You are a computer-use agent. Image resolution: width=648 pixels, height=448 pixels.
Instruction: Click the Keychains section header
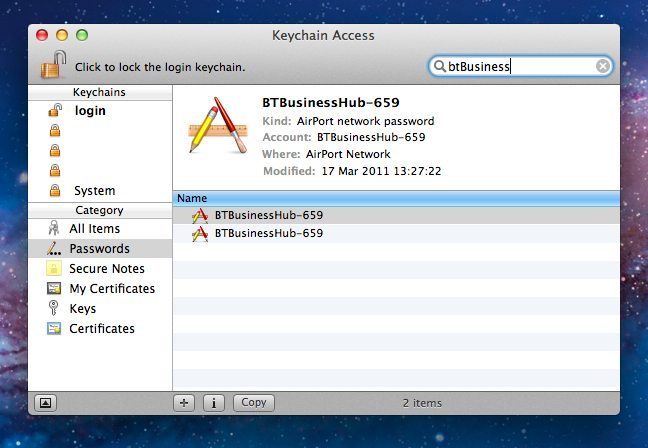(x=100, y=92)
